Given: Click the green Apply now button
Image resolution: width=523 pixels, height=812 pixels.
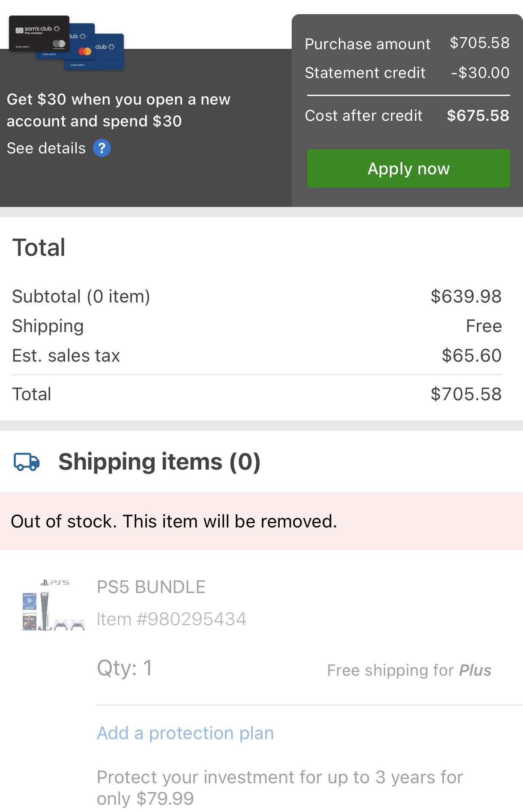Looking at the screenshot, I should [408, 168].
